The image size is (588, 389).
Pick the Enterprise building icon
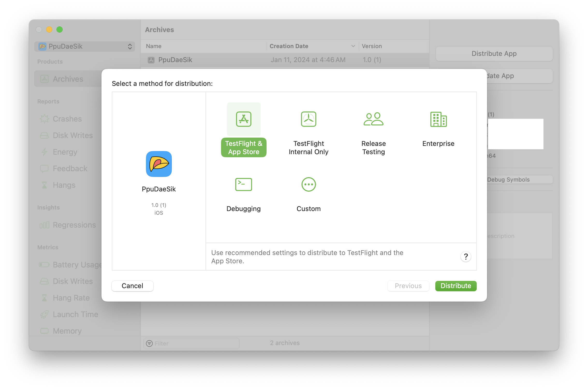438,119
